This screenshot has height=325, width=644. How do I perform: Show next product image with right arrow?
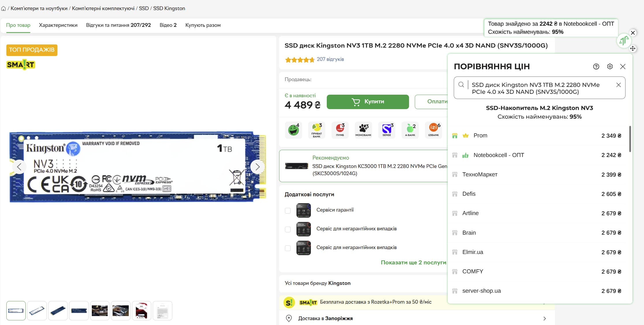[257, 167]
